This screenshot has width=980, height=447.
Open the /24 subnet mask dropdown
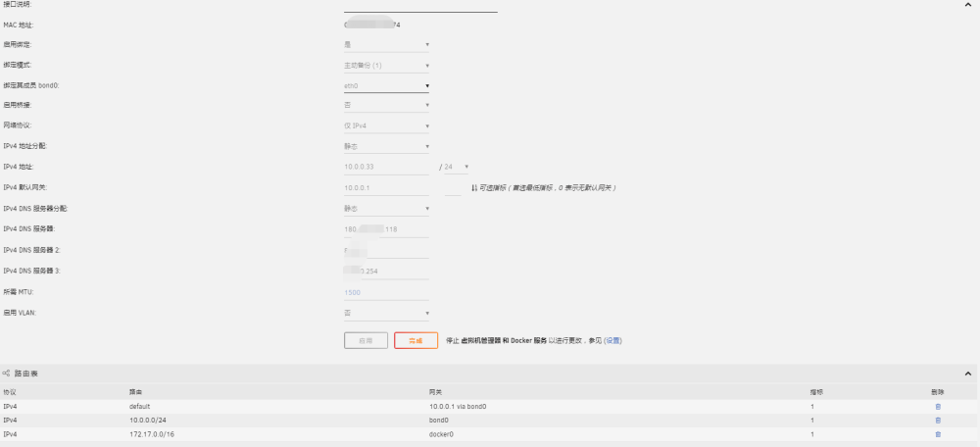456,167
